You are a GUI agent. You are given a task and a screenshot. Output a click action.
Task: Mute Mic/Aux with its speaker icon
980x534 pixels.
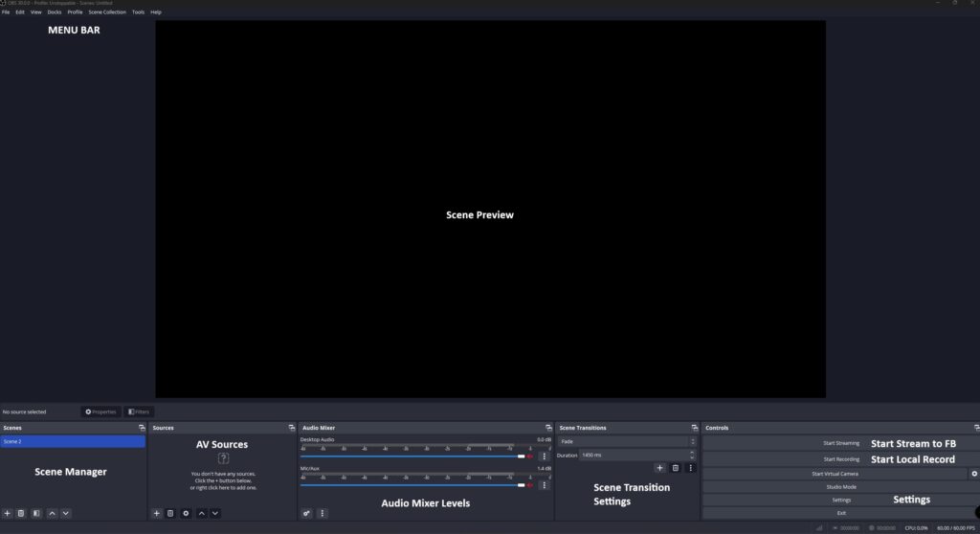(530, 485)
